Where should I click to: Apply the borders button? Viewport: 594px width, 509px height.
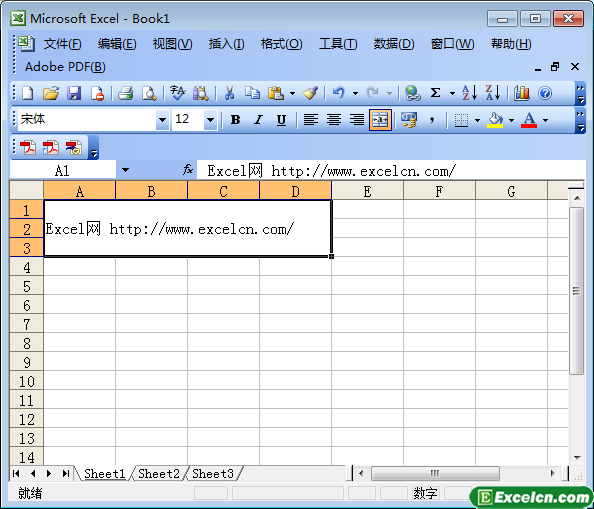(461, 120)
